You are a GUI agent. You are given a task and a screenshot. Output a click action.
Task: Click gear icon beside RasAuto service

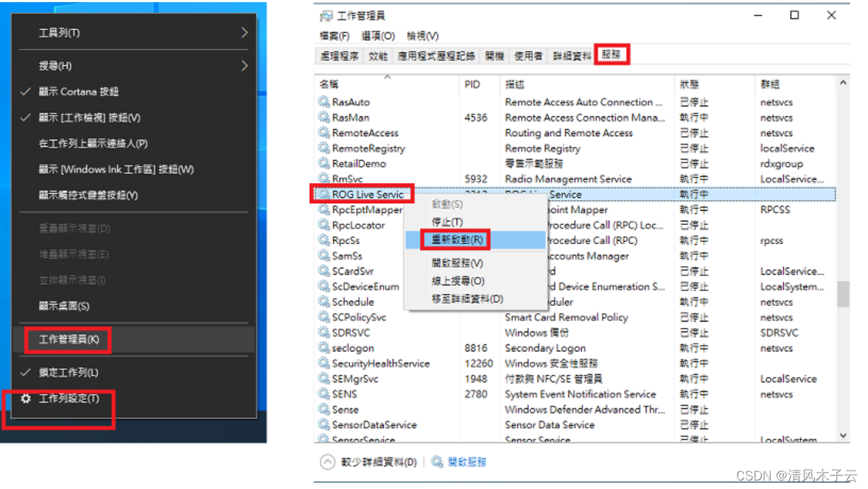click(324, 102)
